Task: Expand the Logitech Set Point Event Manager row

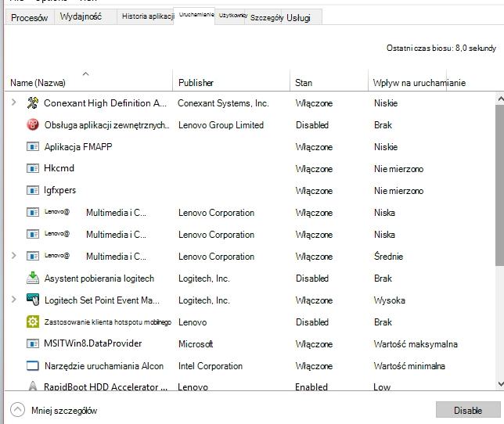Action: coord(13,300)
